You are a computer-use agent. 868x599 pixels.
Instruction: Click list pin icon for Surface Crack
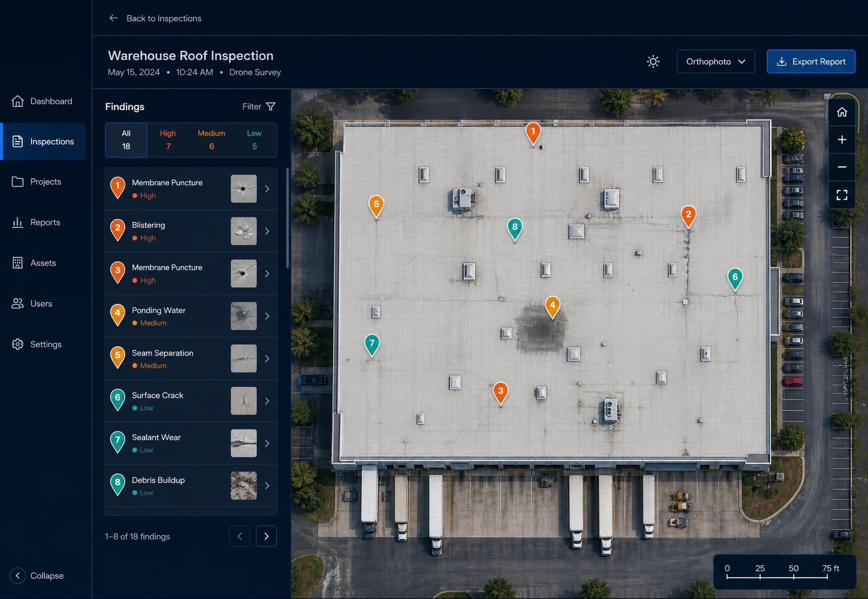point(118,399)
